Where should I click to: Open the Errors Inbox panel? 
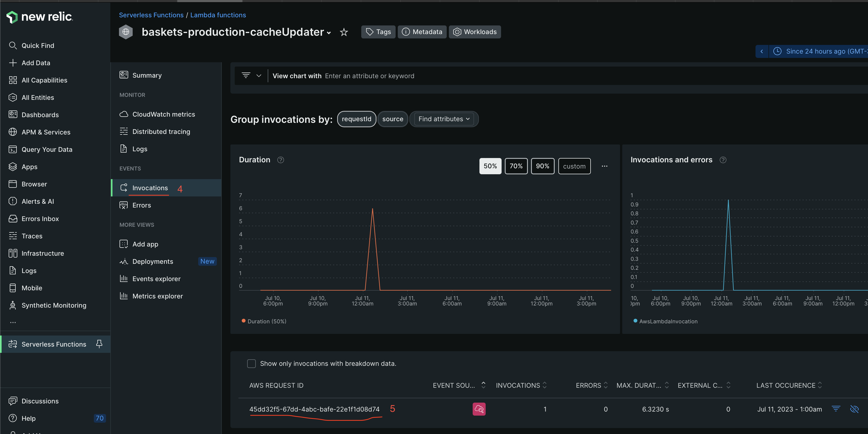(39, 219)
